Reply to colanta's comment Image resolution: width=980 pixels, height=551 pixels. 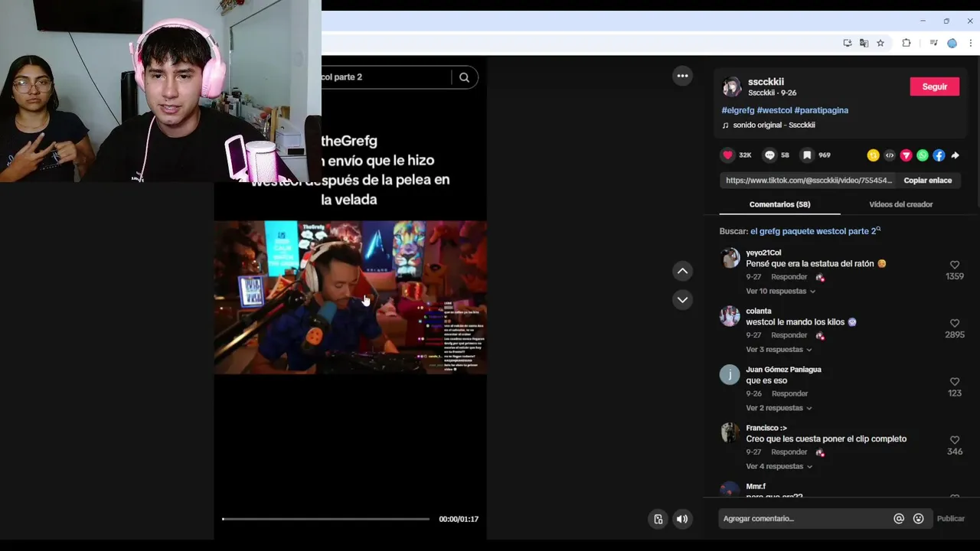[x=789, y=335]
